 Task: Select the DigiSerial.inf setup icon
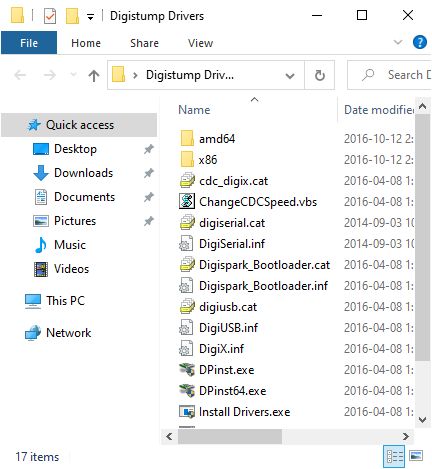[x=186, y=243]
